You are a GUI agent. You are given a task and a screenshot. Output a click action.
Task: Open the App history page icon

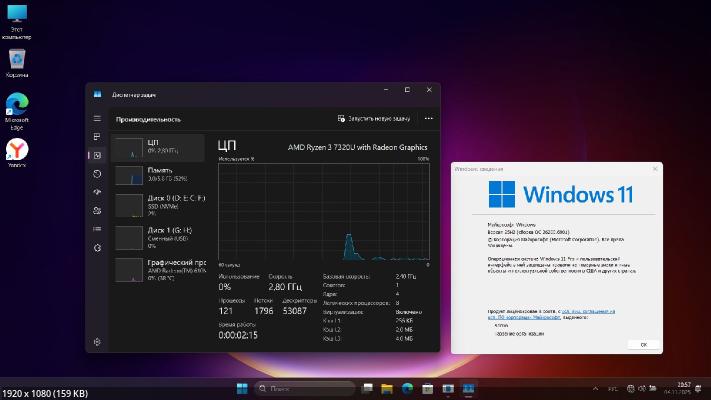pyautogui.click(x=97, y=173)
